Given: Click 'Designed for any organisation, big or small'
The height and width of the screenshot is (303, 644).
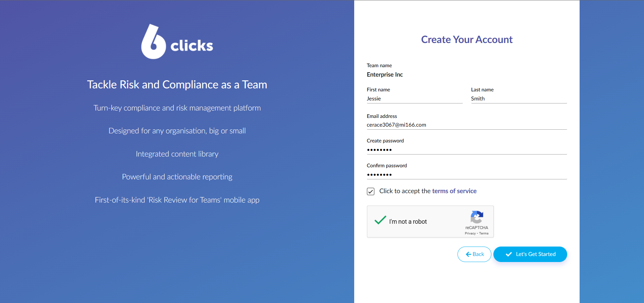Looking at the screenshot, I should [177, 131].
